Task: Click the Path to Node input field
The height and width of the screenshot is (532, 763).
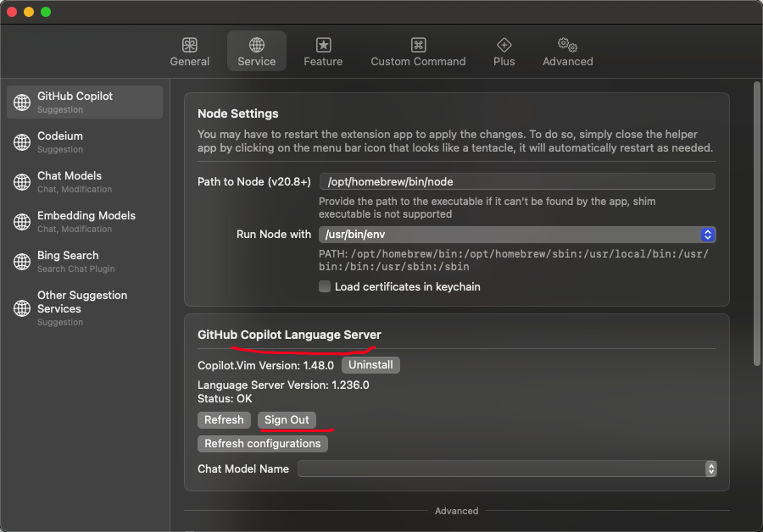Action: click(x=517, y=181)
